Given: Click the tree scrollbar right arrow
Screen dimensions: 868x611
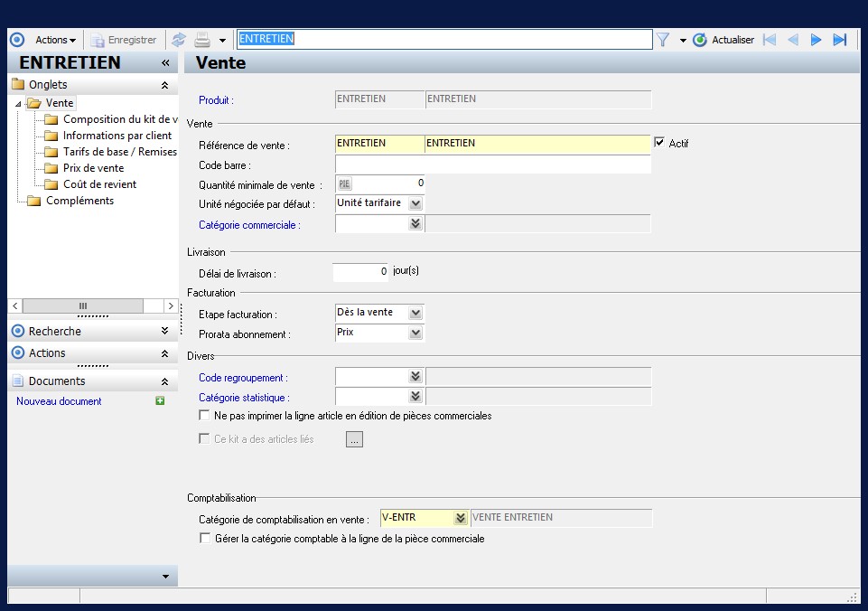Looking at the screenshot, I should [171, 305].
